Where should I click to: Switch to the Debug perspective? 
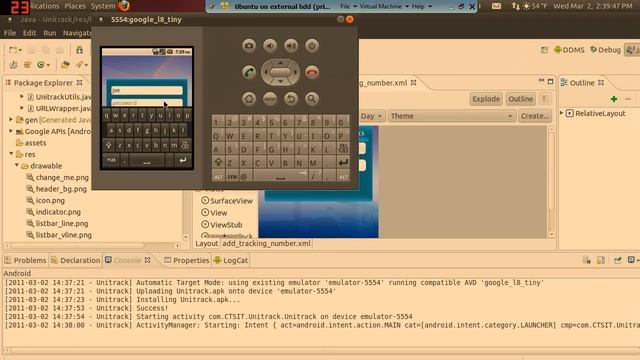605,50
